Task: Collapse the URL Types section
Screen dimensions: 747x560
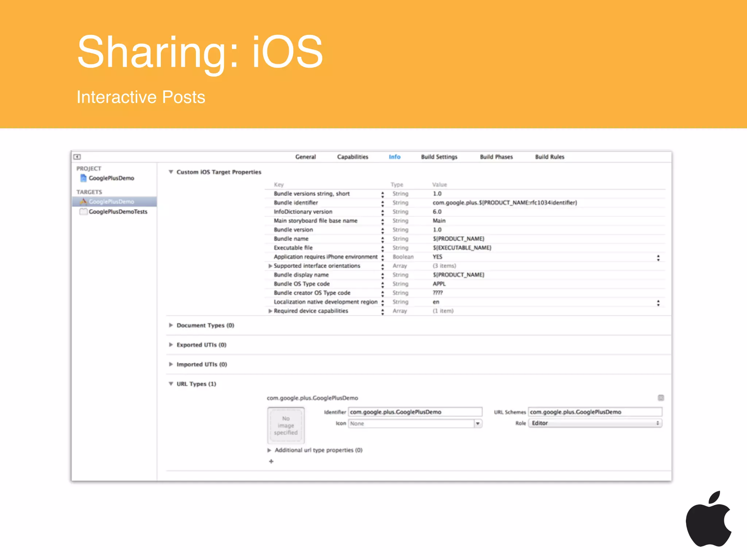Action: pos(171,384)
